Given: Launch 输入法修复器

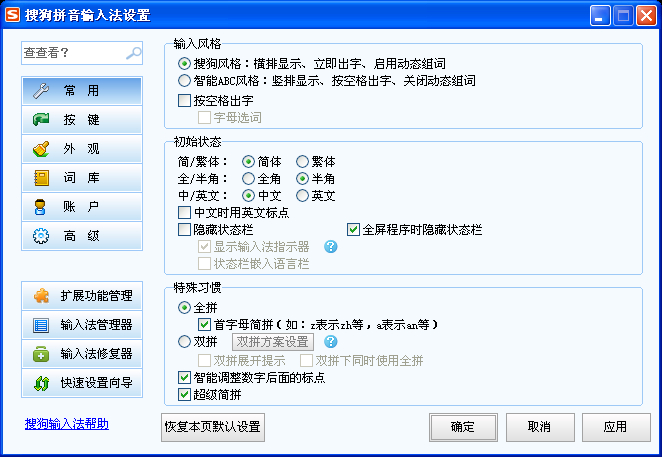Looking at the screenshot, I should coord(82,354).
